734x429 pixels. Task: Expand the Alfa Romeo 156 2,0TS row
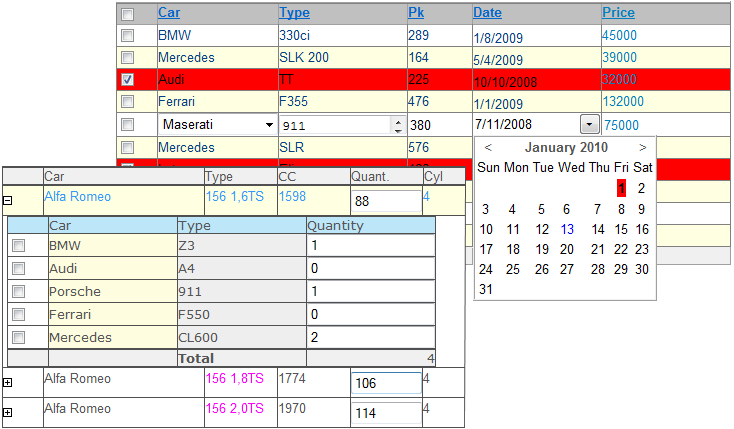tap(8, 412)
